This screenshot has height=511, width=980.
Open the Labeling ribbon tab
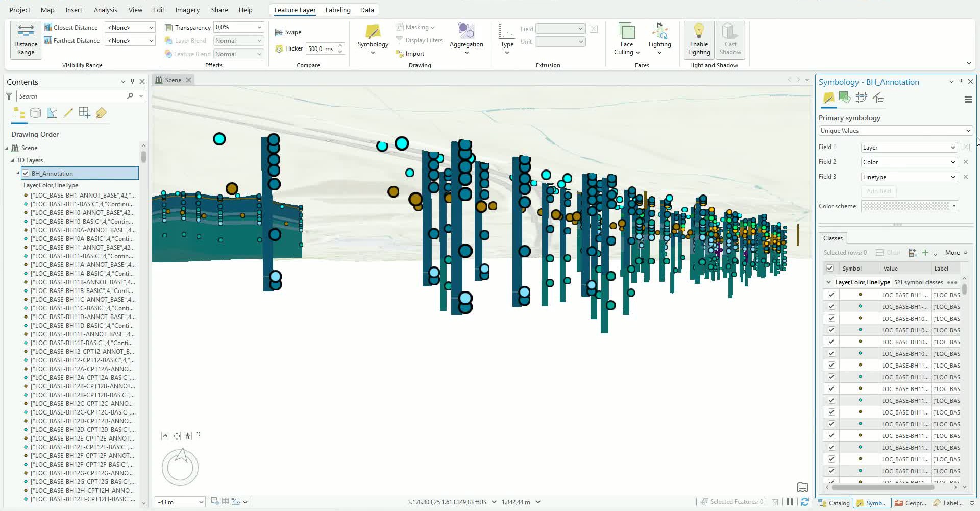point(337,10)
